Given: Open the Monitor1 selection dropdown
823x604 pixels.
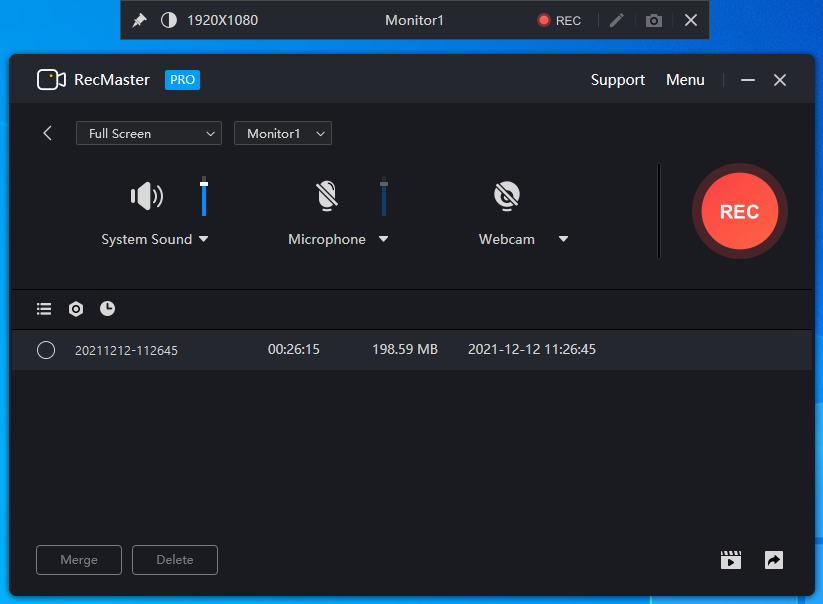Looking at the screenshot, I should [x=282, y=133].
